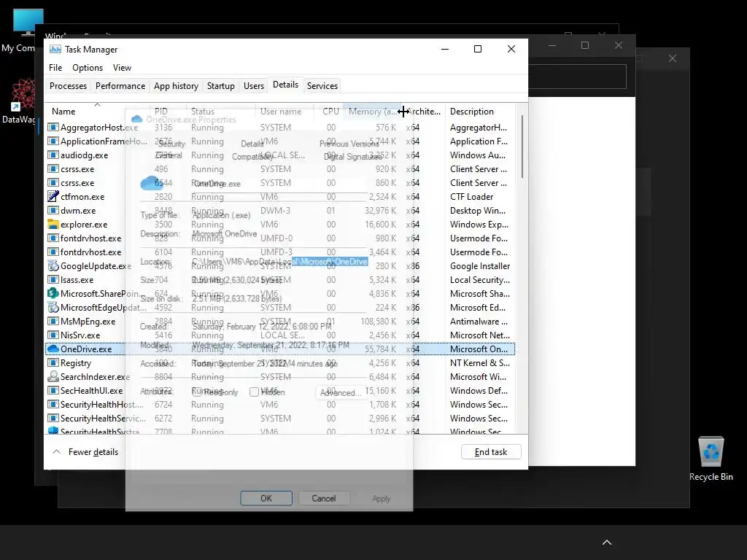Select the Local Security... description cell
The width and height of the screenshot is (747, 560).
(480, 279)
